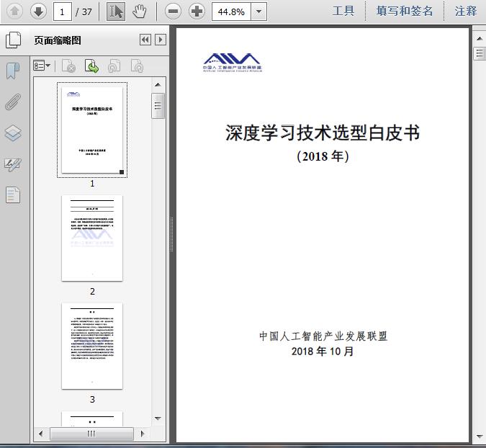The width and height of the screenshot is (486, 448).
Task: Click the subtitle (2018 年)
Action: tap(323, 156)
